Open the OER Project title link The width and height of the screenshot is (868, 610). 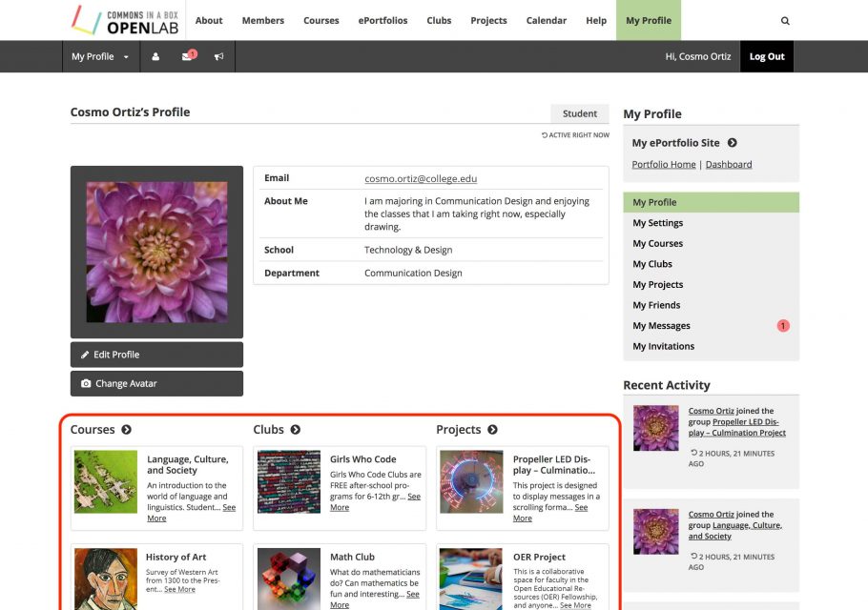539,557
